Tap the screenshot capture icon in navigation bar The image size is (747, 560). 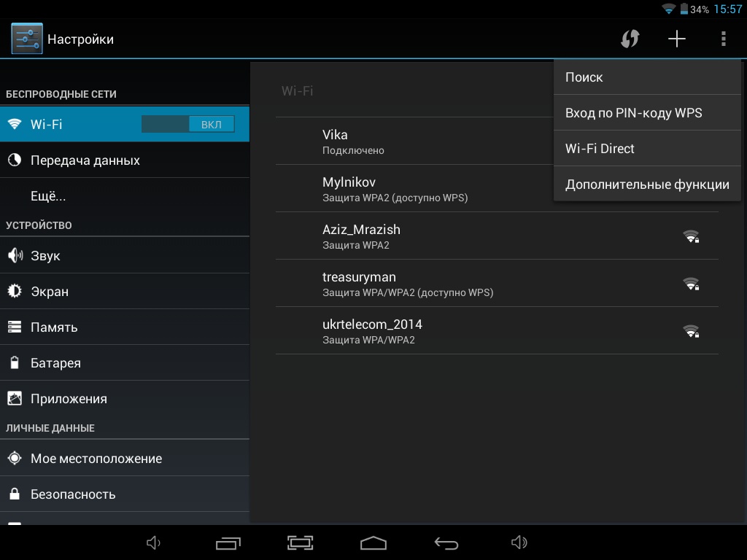(300, 542)
